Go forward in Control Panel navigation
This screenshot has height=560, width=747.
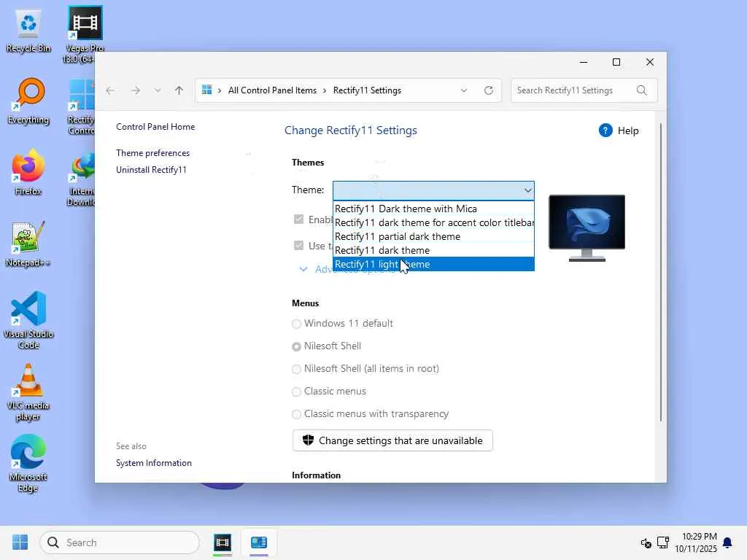135,90
